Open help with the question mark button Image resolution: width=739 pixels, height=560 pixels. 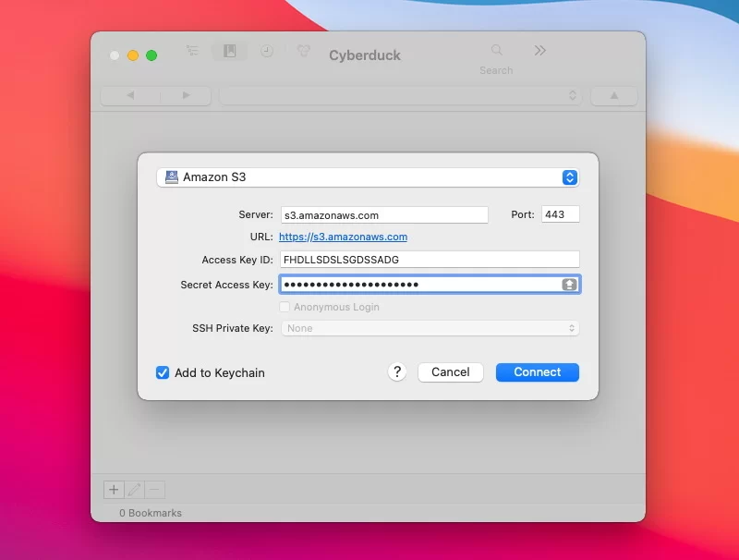pyautogui.click(x=397, y=371)
